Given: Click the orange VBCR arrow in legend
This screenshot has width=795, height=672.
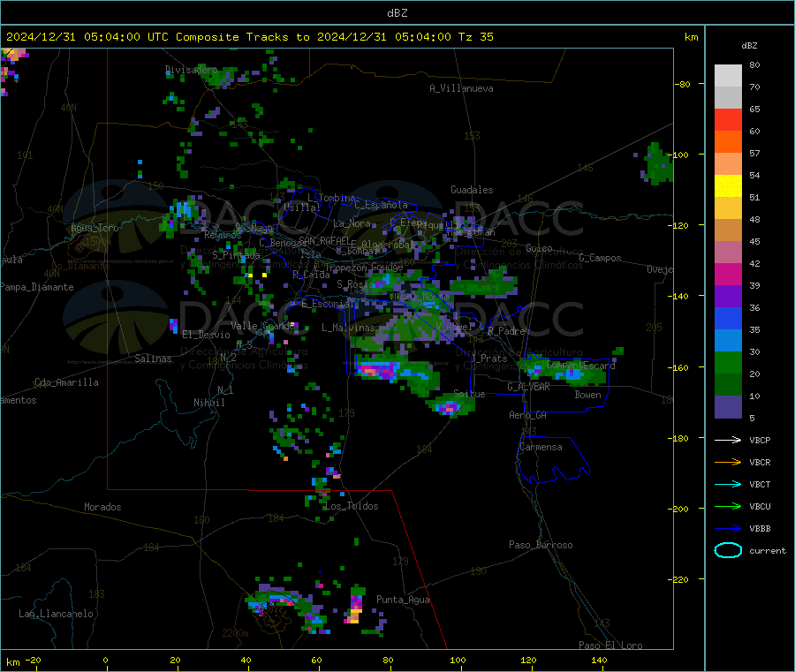Looking at the screenshot, I should 728,462.
